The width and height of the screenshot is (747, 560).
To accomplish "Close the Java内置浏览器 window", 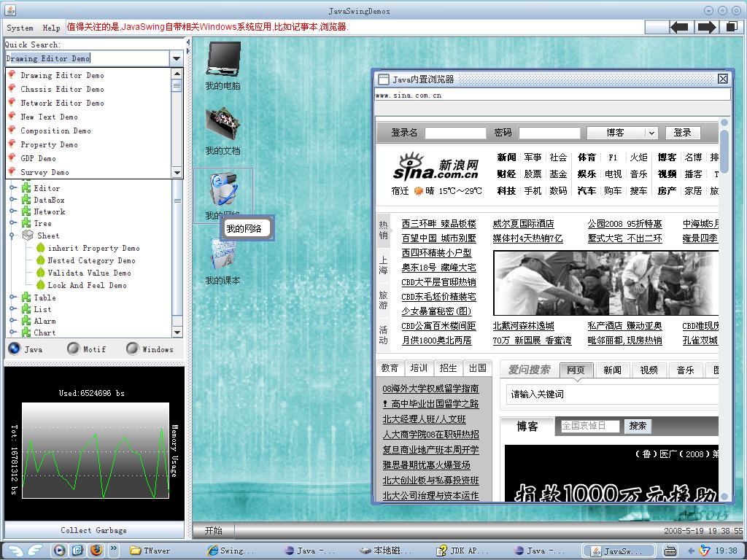I will click(723, 79).
